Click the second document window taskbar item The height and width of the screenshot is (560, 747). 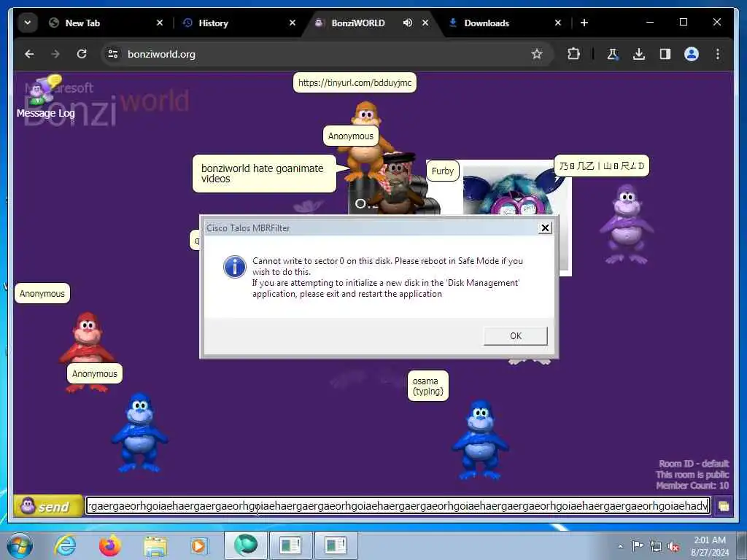336,545
